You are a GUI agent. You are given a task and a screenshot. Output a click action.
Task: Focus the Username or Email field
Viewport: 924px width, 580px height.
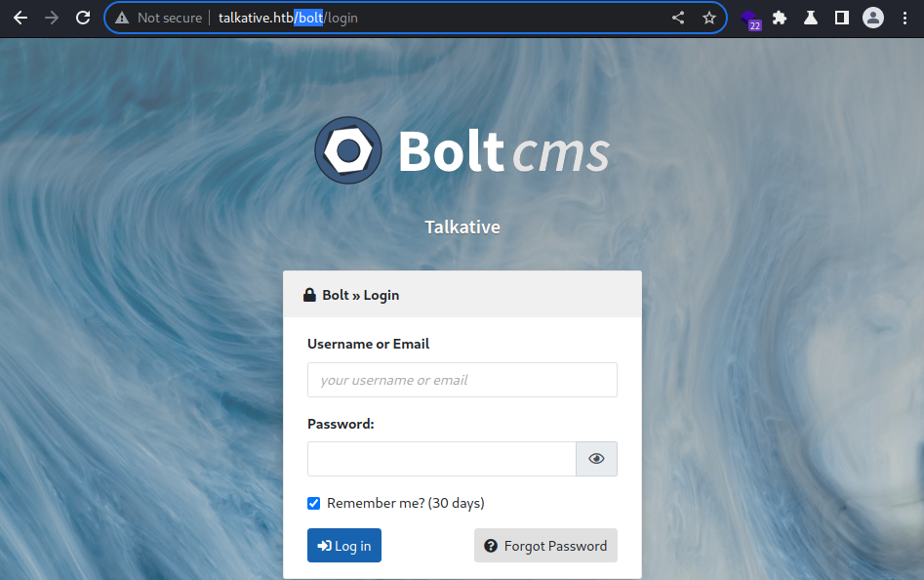click(x=462, y=380)
